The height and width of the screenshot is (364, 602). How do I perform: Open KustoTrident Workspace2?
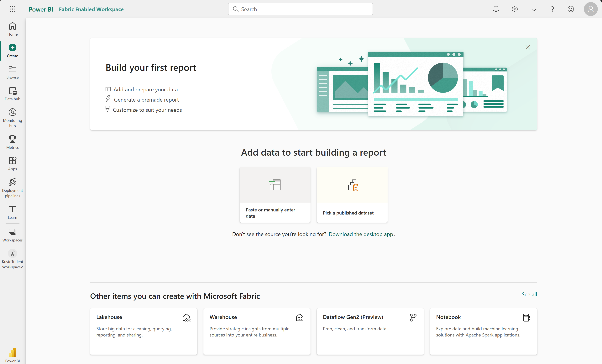point(13,259)
